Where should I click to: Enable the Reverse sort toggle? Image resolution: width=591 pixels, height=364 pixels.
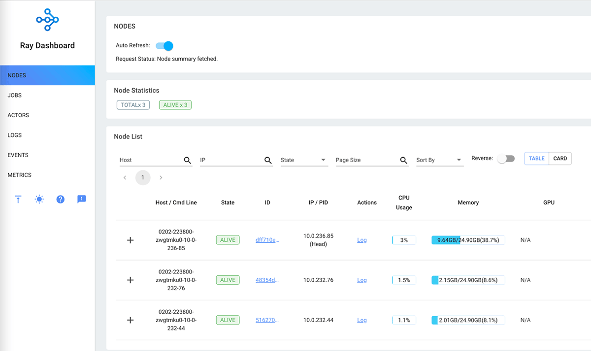click(x=506, y=159)
